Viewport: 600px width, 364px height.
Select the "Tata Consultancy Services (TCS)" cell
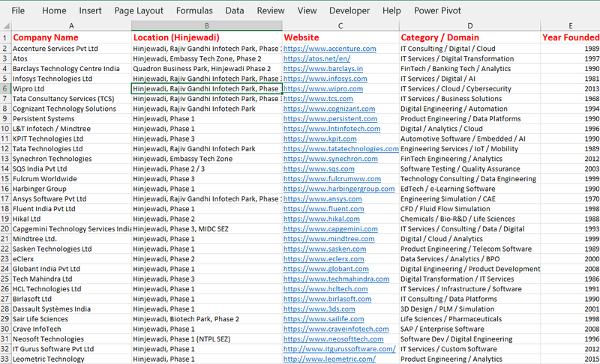[x=71, y=99]
